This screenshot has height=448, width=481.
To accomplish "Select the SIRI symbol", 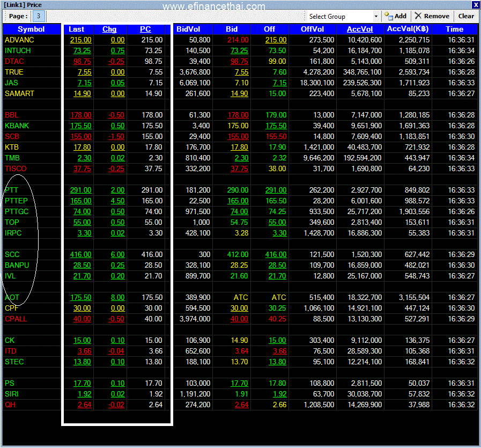I will tap(12, 394).
